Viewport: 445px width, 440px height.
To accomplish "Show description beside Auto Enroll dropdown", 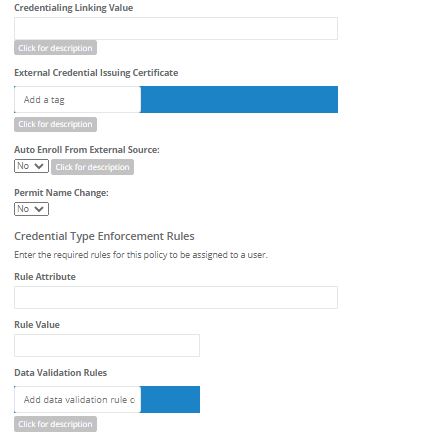I will click(92, 167).
